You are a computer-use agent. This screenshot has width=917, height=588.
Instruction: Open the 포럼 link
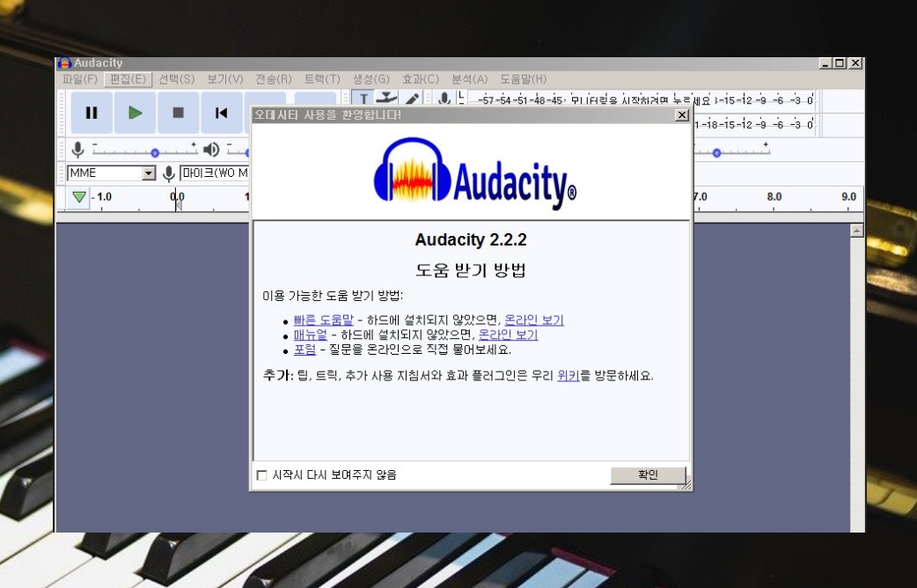304,349
